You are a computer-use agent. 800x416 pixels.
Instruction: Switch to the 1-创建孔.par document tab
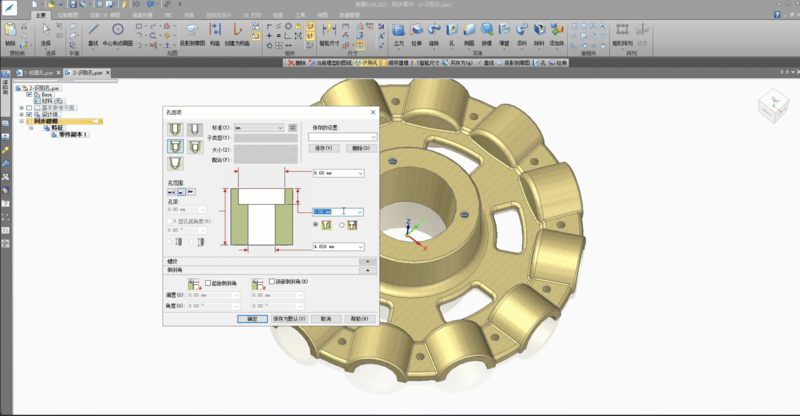(x=36, y=73)
